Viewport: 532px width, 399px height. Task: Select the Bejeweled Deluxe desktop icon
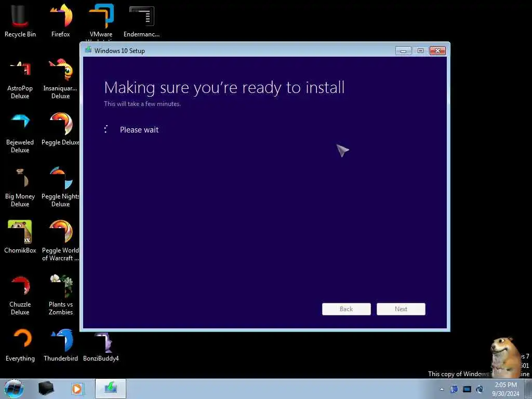pos(20,134)
